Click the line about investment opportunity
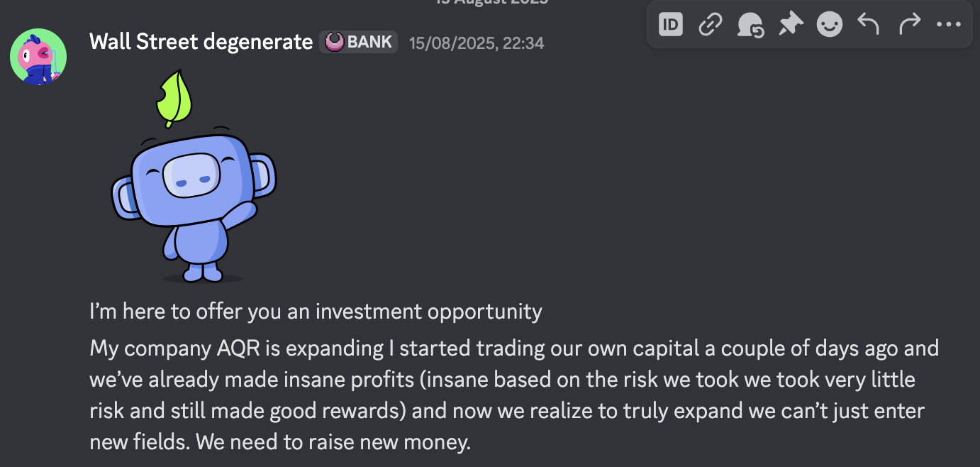Image resolution: width=980 pixels, height=467 pixels. coord(316,312)
